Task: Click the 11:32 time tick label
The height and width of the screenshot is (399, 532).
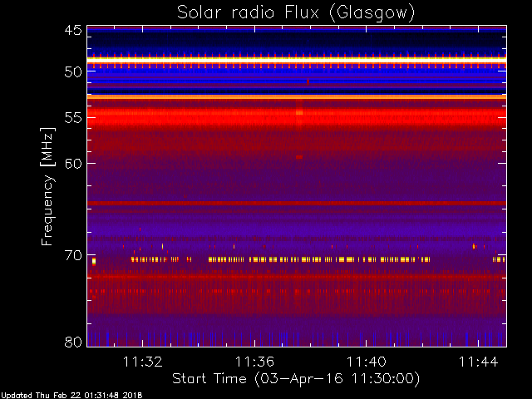Action: pyautogui.click(x=142, y=362)
